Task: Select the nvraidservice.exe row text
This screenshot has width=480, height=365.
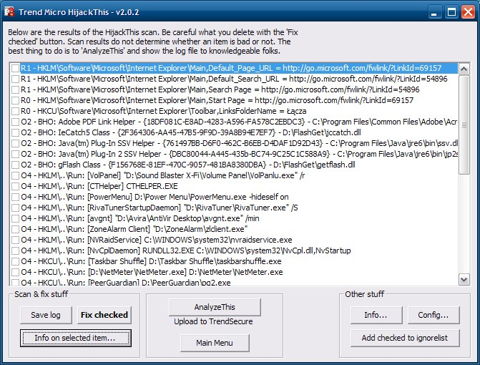Action: click(156, 240)
